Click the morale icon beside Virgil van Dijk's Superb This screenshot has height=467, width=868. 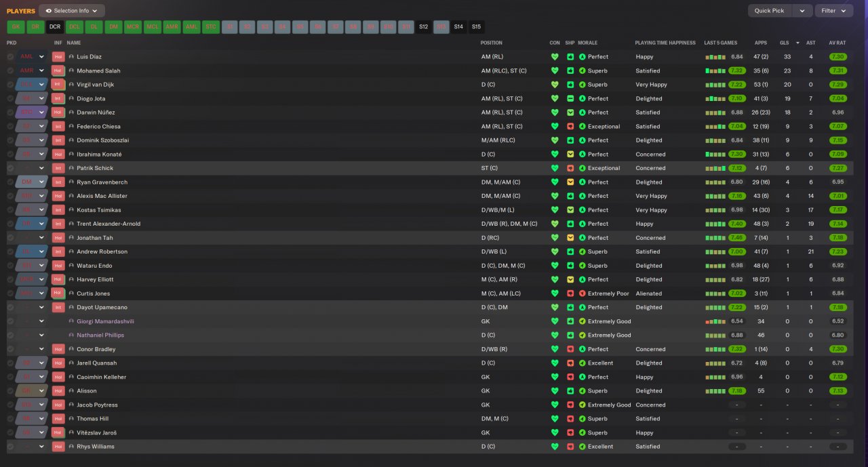(582, 85)
